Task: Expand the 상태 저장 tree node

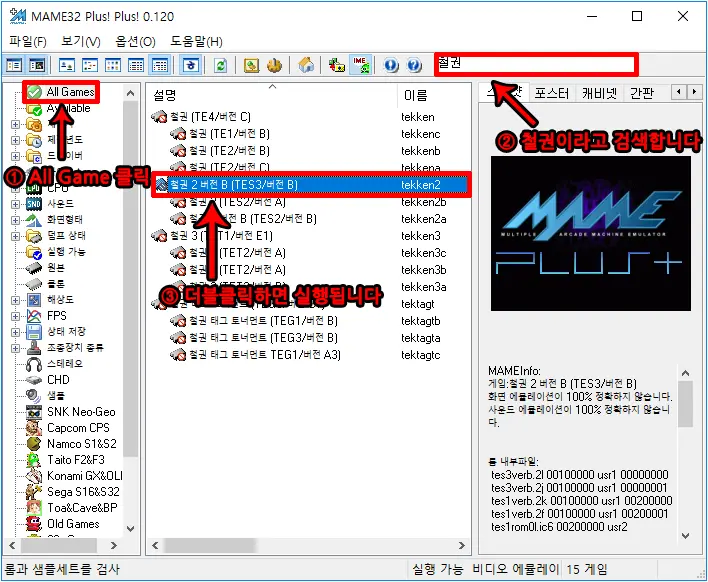Action: 15,332
